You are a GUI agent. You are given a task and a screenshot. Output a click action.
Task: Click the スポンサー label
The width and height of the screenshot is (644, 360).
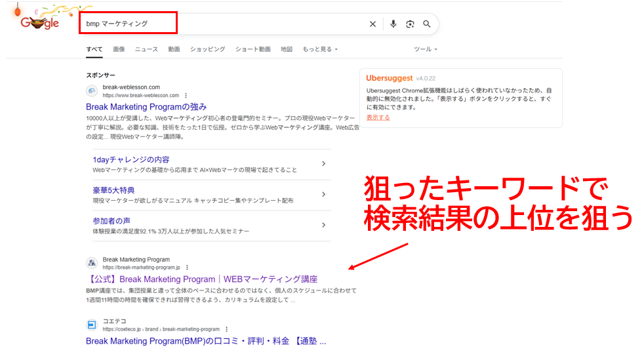pyautogui.click(x=100, y=75)
